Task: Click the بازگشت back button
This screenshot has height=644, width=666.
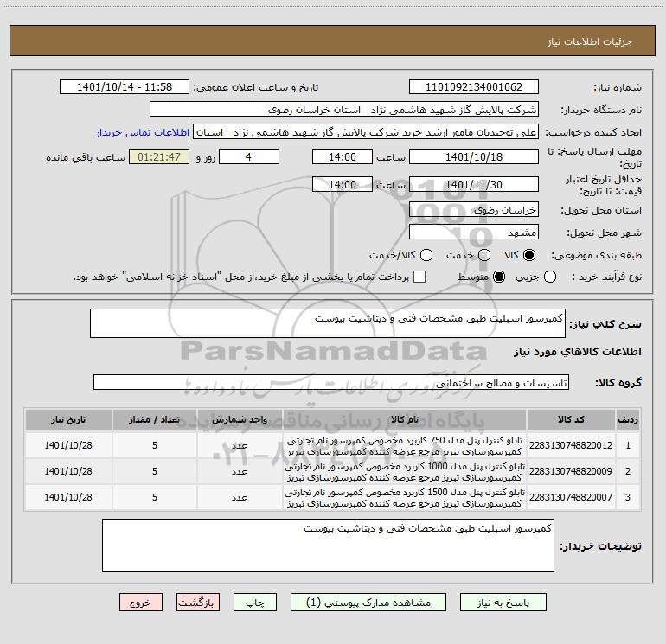Action: 198,603
